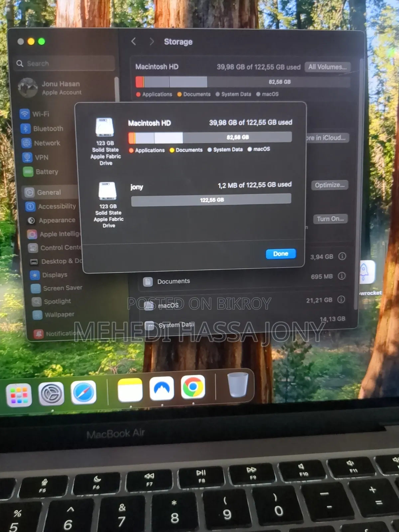This screenshot has width=399, height=532.
Task: Click '1,2 MB of 122,55 GB used' text
Action: click(x=255, y=185)
